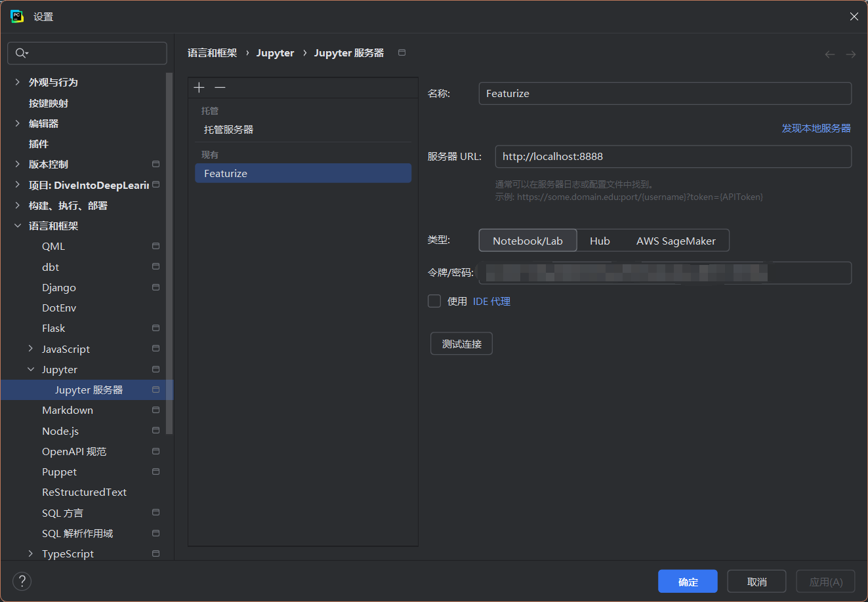Focus the 名称 input field

(665, 93)
